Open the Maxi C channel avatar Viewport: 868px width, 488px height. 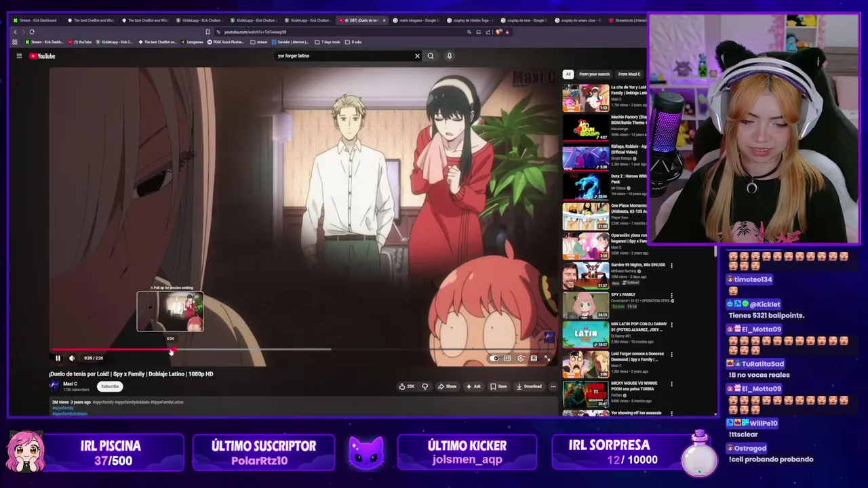click(x=54, y=386)
